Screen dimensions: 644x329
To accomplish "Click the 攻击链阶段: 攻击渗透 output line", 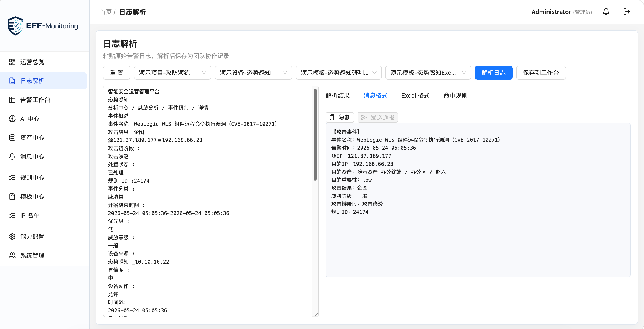I will coord(357,204).
